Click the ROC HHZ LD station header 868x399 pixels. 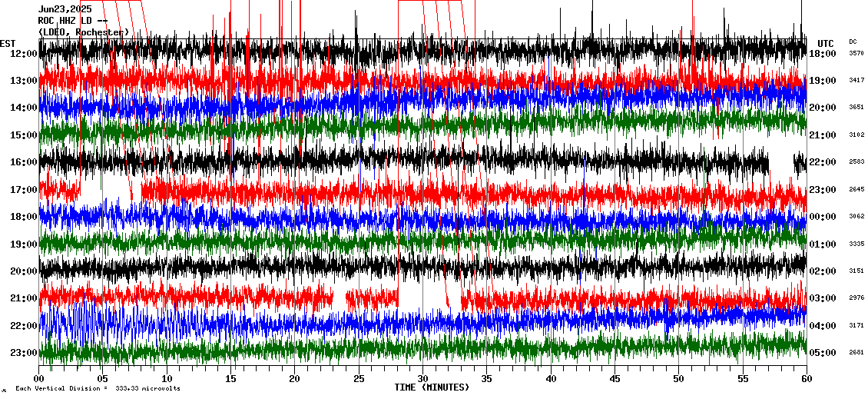72,21
